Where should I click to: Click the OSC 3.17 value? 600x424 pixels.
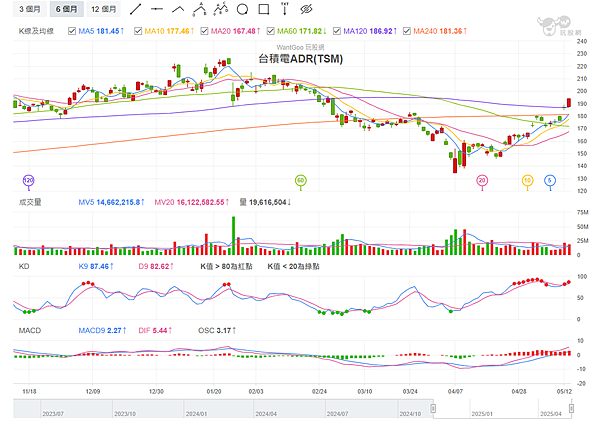tap(217, 331)
